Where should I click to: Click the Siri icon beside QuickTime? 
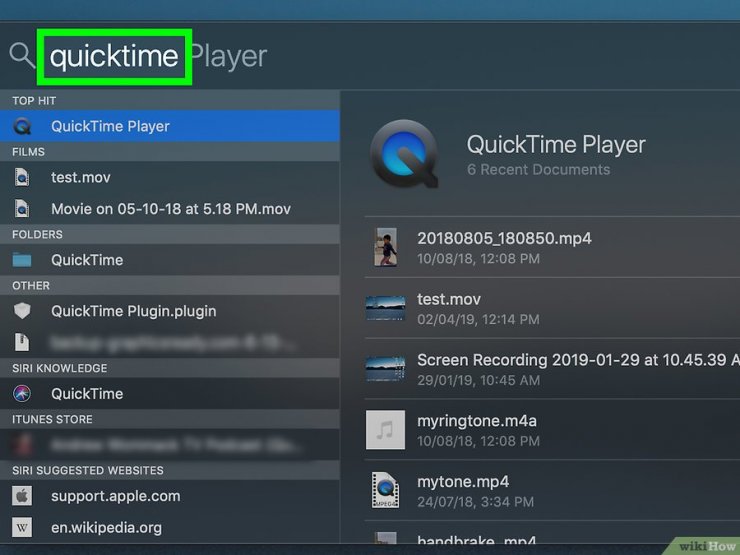pyautogui.click(x=22, y=394)
